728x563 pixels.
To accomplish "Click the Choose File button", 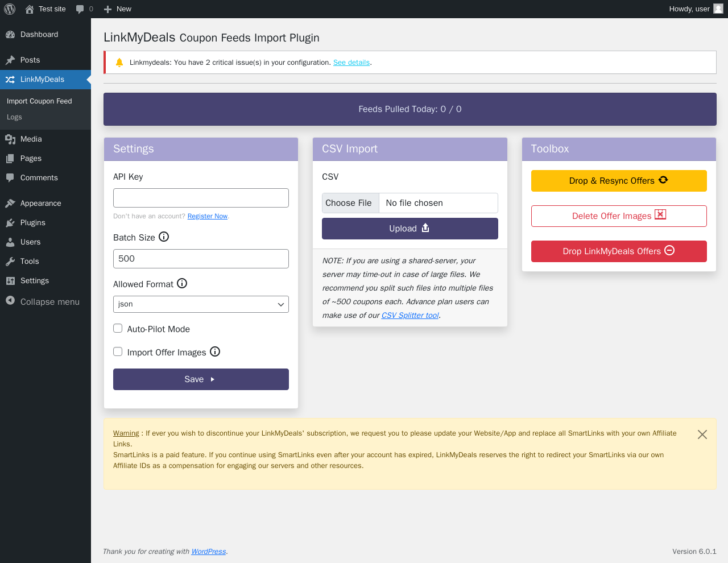I will (350, 203).
